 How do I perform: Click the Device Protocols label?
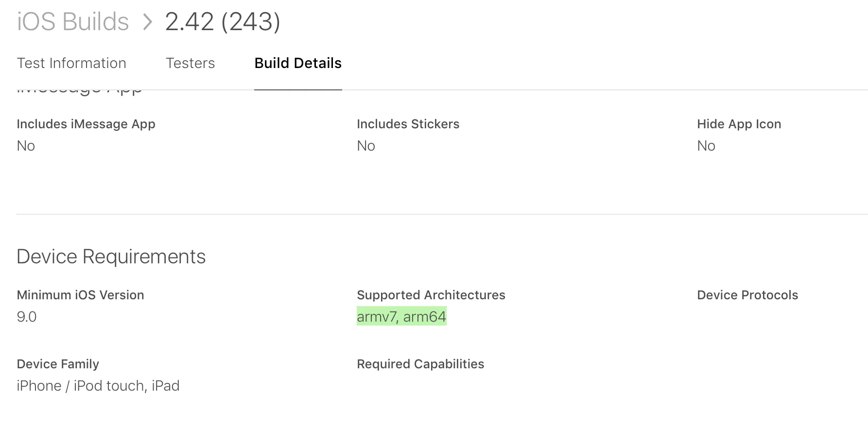tap(747, 295)
